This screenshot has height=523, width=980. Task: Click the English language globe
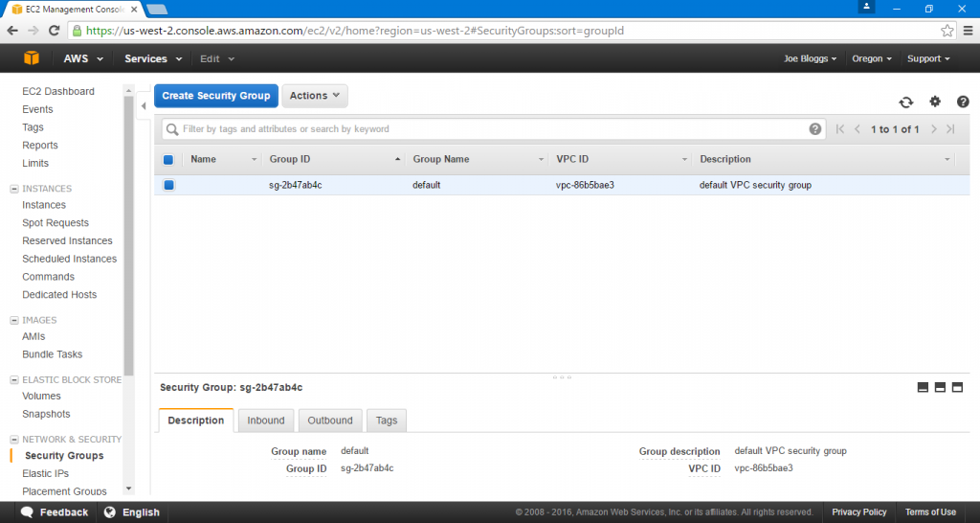click(x=110, y=512)
